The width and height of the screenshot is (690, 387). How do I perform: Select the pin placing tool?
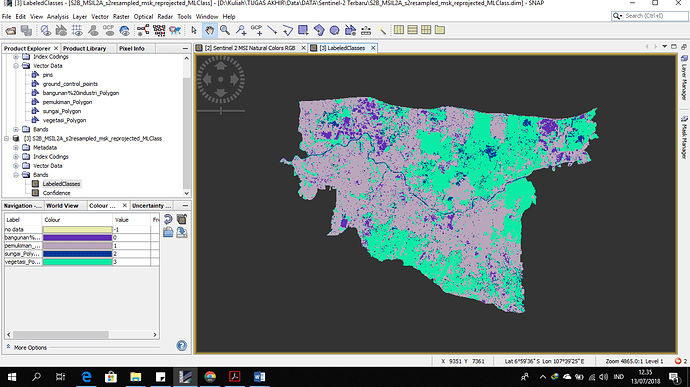(241, 30)
